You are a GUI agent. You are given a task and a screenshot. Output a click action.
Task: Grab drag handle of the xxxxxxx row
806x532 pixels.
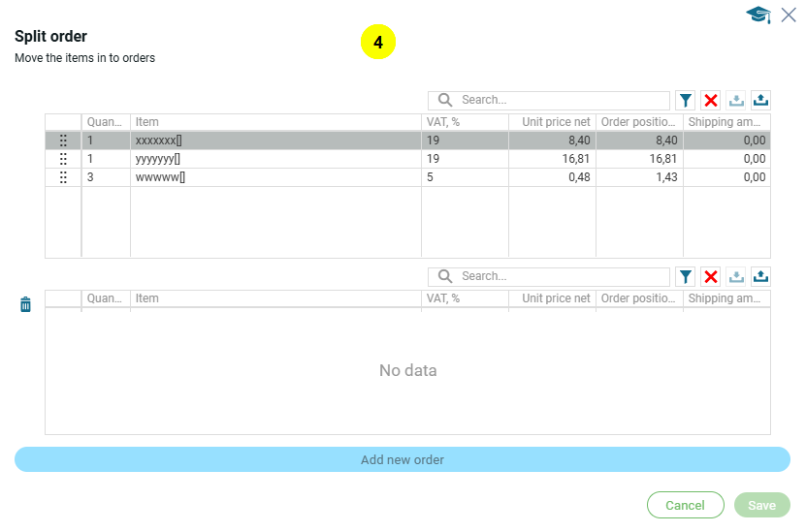[x=63, y=141]
